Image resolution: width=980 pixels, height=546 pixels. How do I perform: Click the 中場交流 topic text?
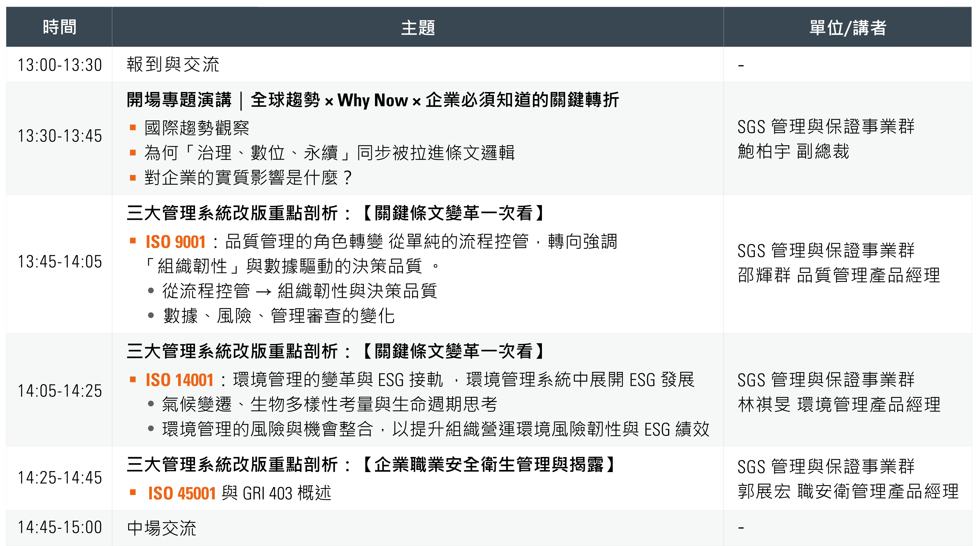[162, 528]
